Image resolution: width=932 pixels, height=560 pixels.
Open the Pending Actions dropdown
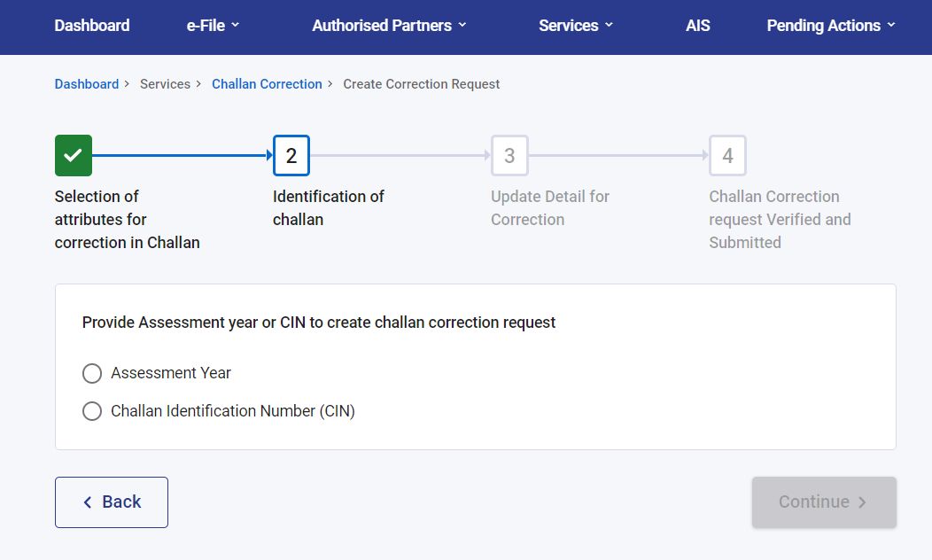click(x=831, y=26)
